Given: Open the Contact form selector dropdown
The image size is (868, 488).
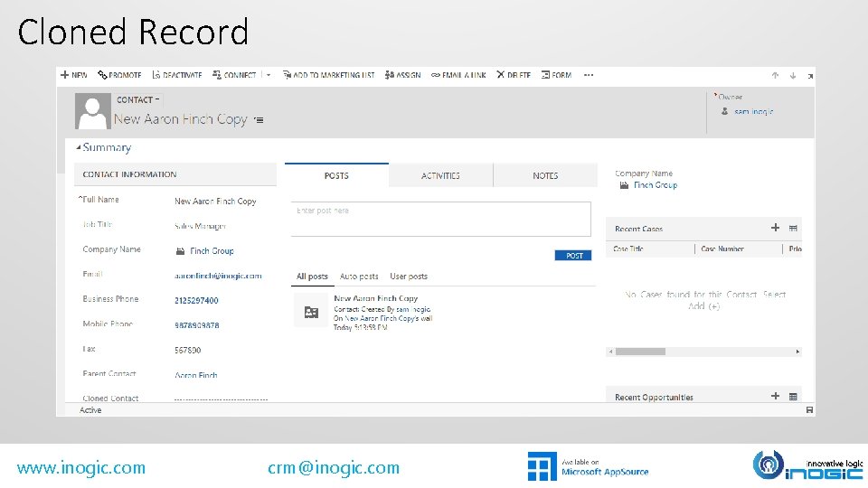Looking at the screenshot, I should pyautogui.click(x=137, y=99).
